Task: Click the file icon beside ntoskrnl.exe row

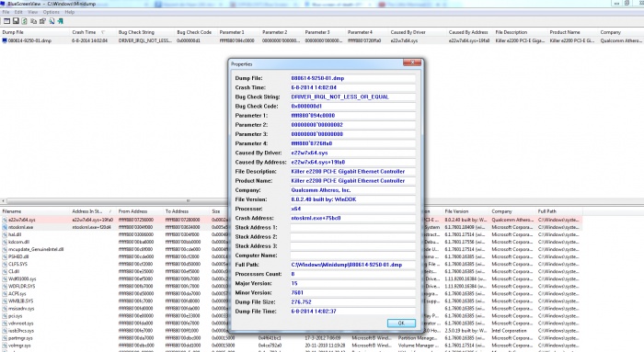Action: pyautogui.click(x=5, y=227)
